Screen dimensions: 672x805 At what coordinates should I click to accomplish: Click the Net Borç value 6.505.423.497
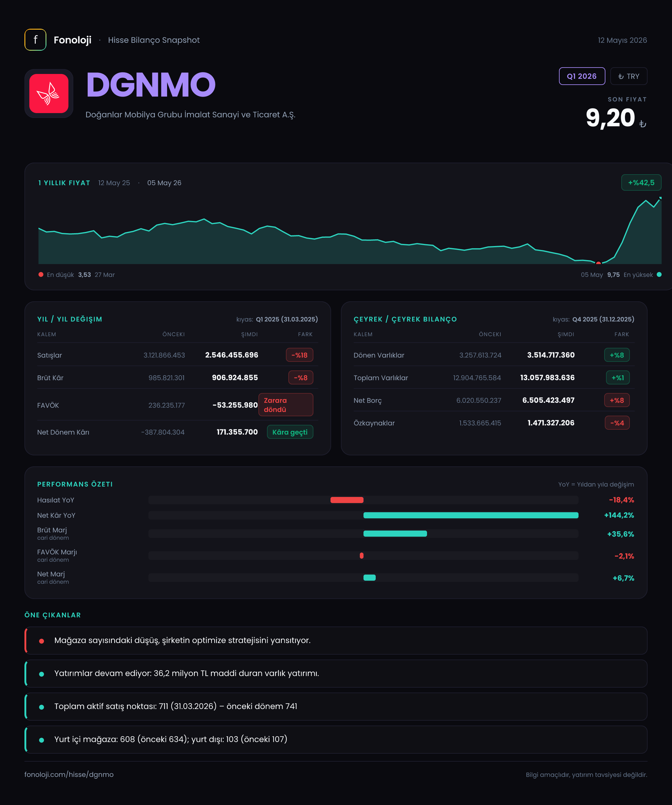click(548, 400)
